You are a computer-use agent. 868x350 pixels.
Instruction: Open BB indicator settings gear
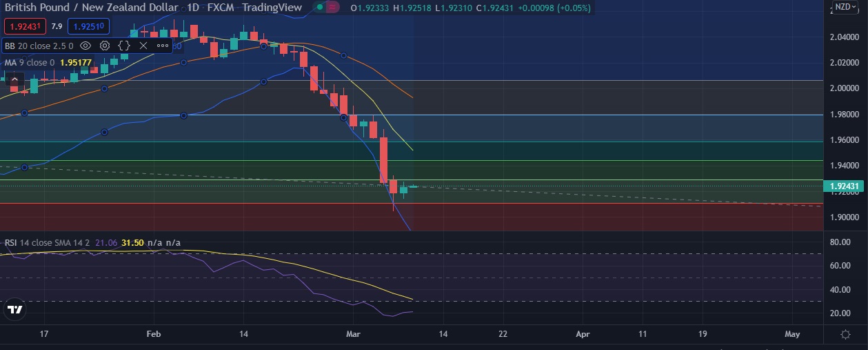click(x=105, y=46)
